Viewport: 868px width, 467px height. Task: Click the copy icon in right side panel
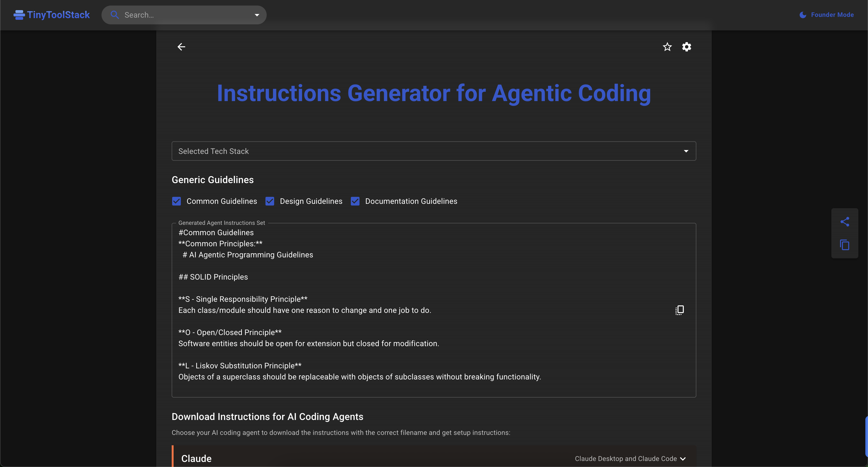click(845, 245)
